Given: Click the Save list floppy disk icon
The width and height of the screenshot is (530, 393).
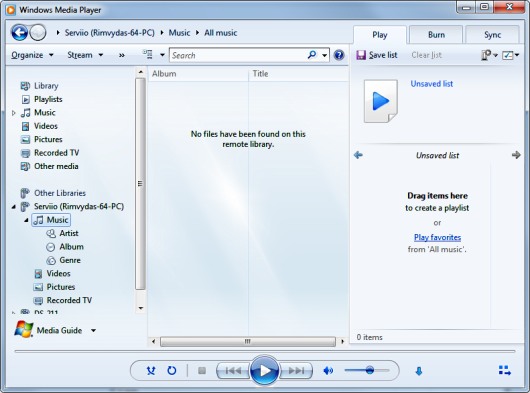Looking at the screenshot, I should 361,55.
